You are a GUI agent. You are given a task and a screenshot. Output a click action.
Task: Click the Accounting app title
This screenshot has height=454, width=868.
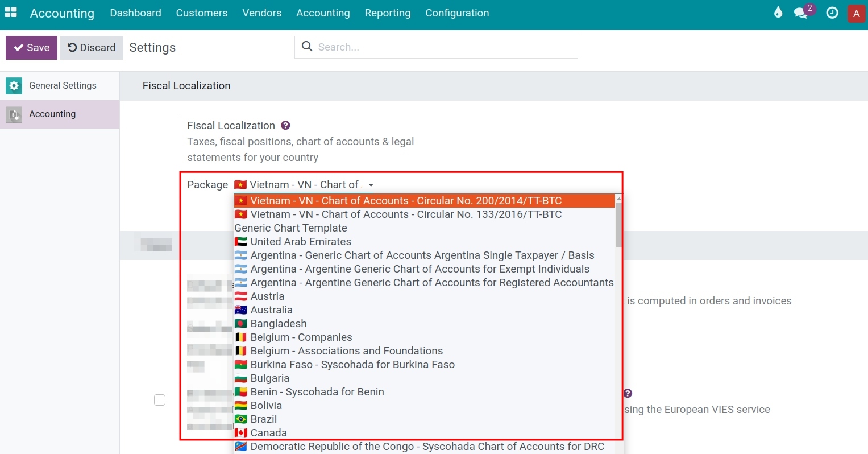[x=62, y=13]
